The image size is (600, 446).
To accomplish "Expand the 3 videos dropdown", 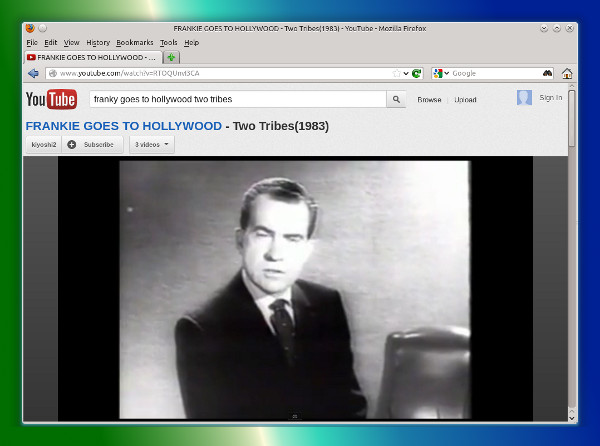I will [152, 145].
